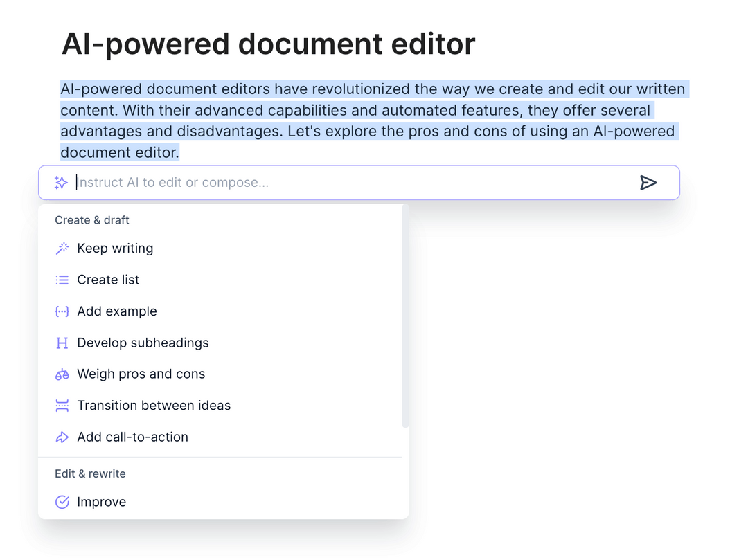Click the Add example brackets icon

pos(62,311)
